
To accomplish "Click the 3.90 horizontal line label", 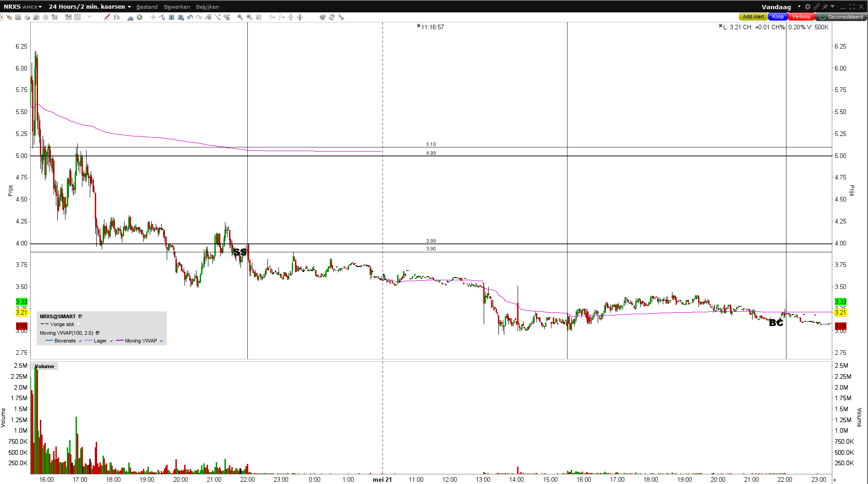I will pyautogui.click(x=431, y=249).
